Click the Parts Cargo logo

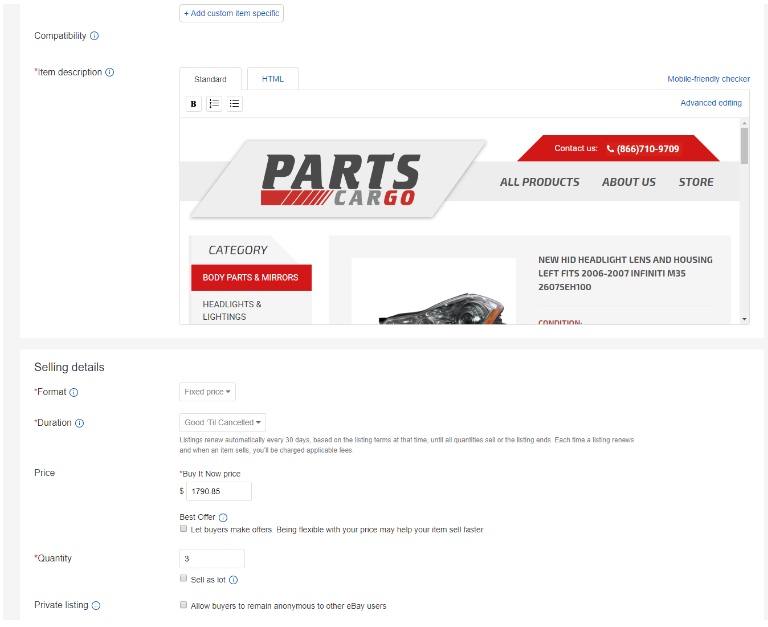click(x=340, y=179)
